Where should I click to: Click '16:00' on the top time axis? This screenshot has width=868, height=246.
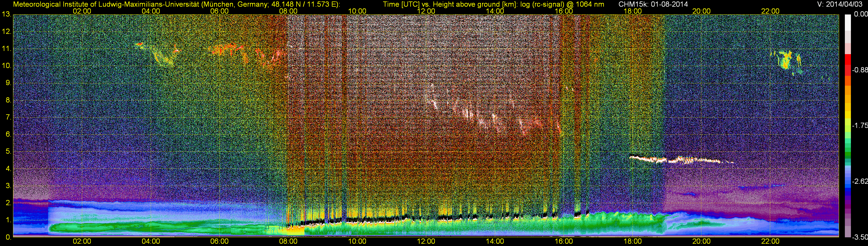pyautogui.click(x=564, y=11)
